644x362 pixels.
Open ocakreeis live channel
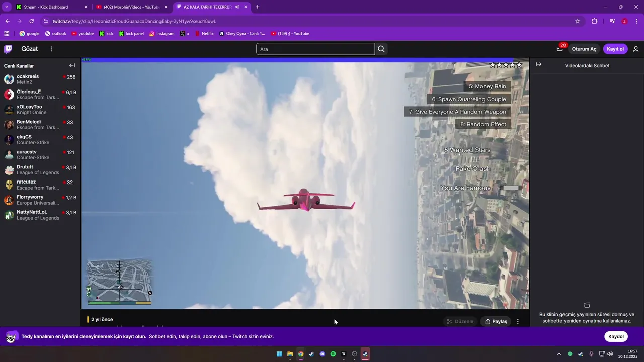[x=40, y=79]
